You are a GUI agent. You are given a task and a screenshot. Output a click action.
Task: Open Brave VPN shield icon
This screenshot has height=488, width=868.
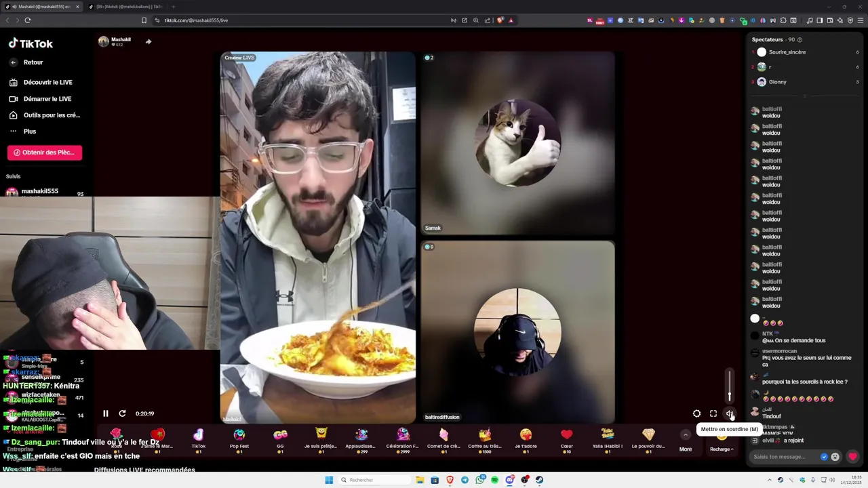(850, 20)
